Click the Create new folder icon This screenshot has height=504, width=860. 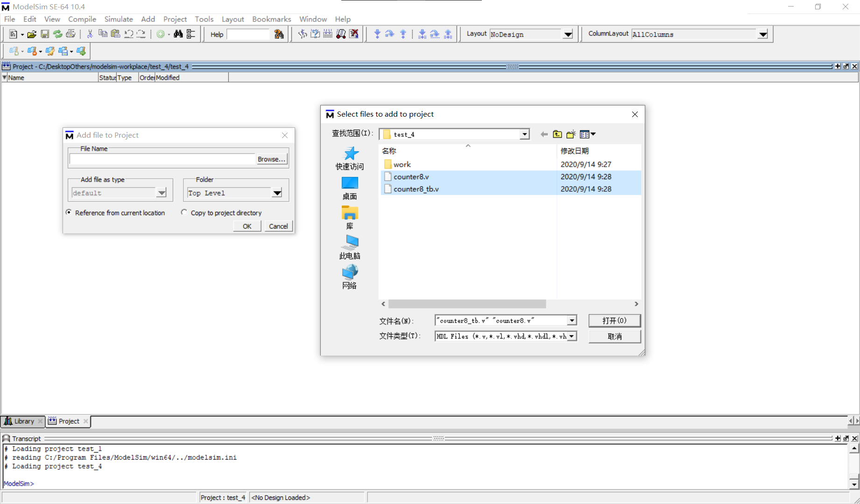pyautogui.click(x=571, y=134)
